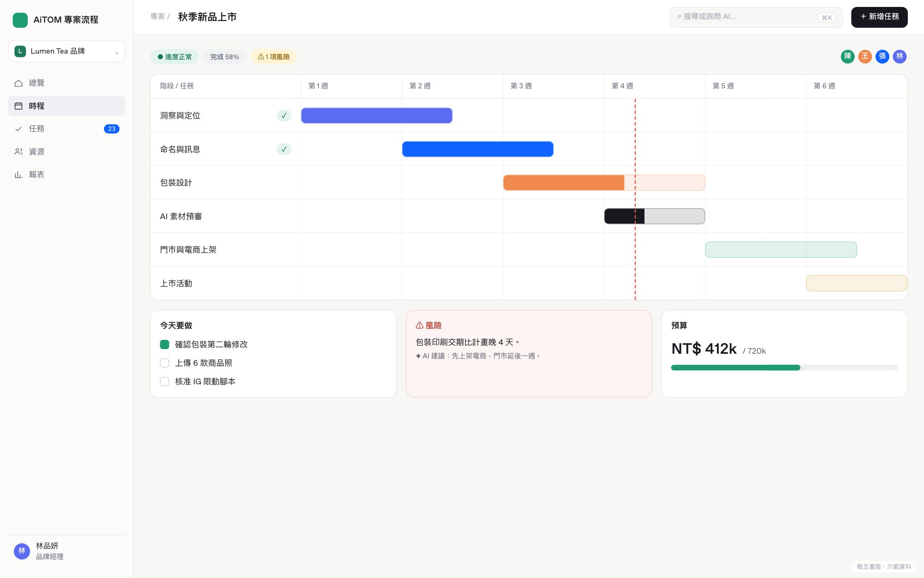Select the 包裝設計 orange Gantt bar
This screenshot has height=578, width=924.
(x=604, y=183)
